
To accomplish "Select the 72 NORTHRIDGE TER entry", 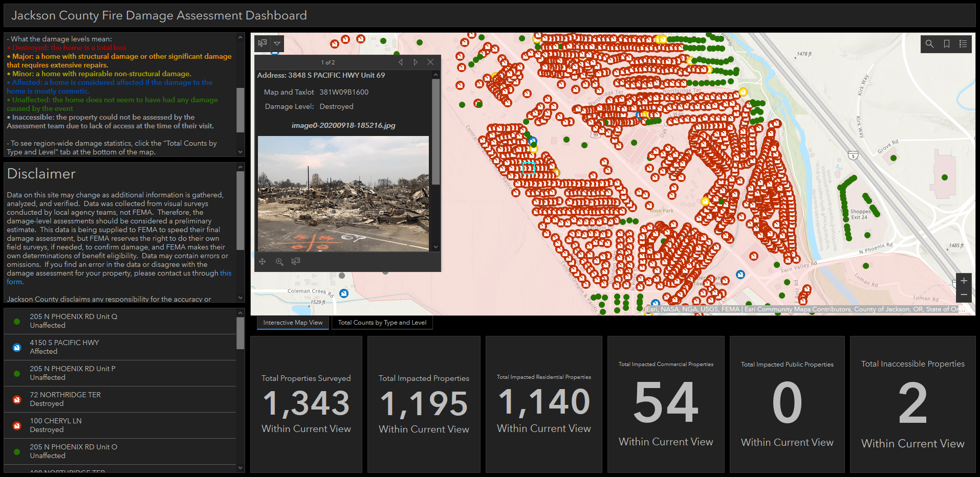I will click(x=120, y=399).
